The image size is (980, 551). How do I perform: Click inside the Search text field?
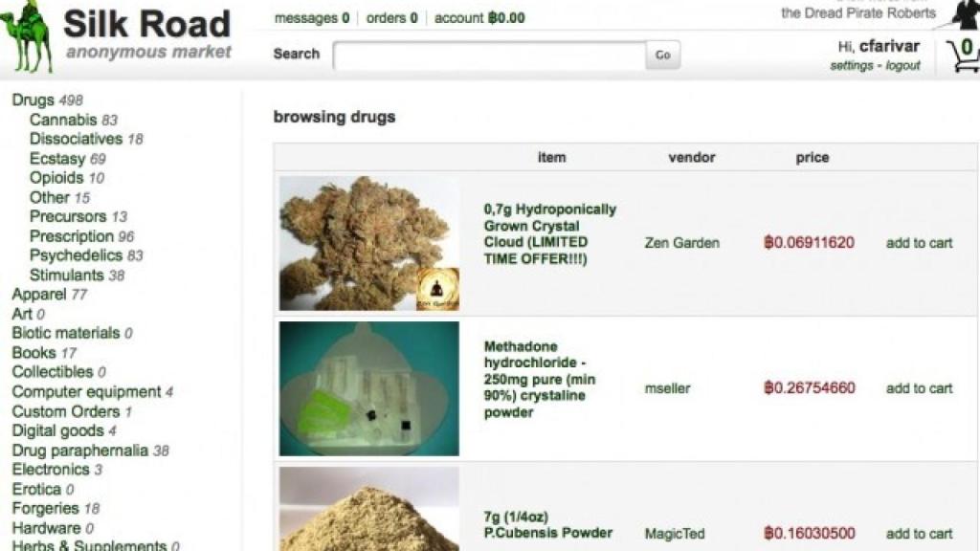489,55
